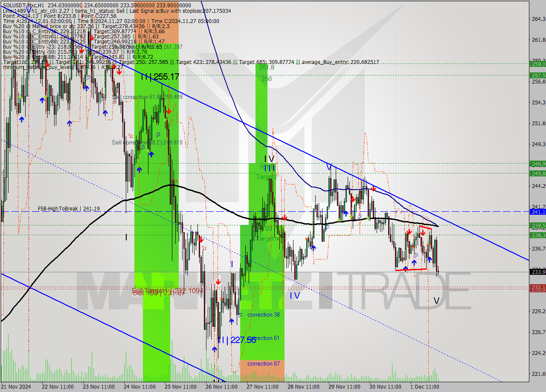Click the '29 Nov 11:00' time axis label
Viewport: 546px width, 392px height.
point(344,387)
